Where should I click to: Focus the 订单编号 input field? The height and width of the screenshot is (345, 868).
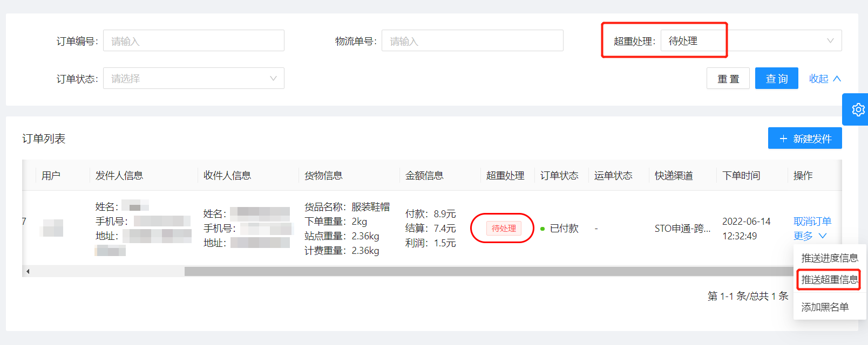193,41
